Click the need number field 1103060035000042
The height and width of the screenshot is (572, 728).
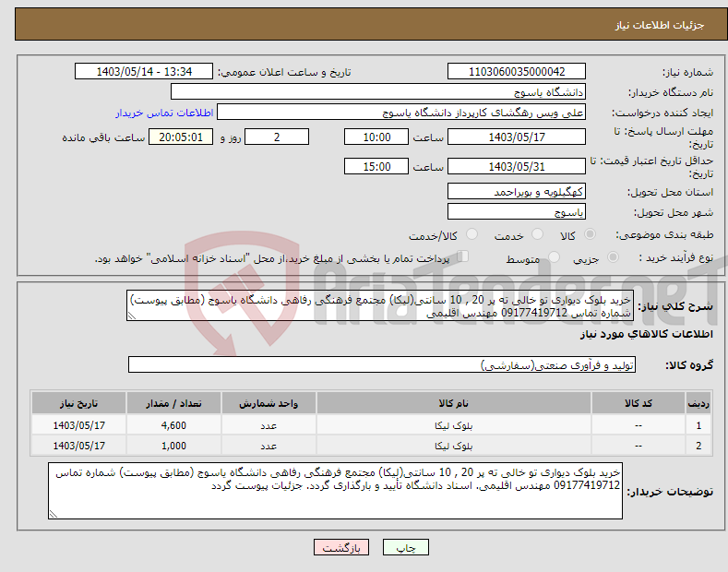point(517,72)
